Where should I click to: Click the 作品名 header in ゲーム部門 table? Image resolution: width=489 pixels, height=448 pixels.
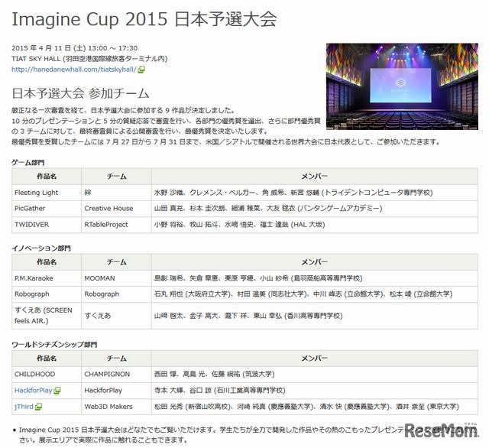47,177
